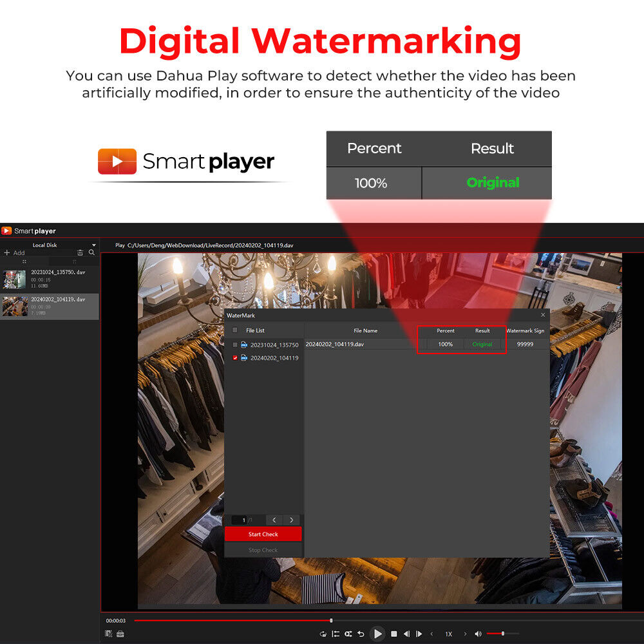
Task: Click the reverse playback icon
Action: (361, 634)
